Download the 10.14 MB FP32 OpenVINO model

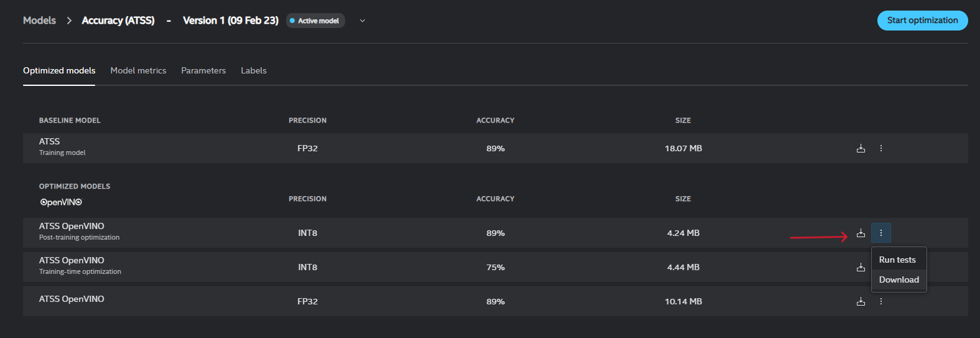point(861,301)
